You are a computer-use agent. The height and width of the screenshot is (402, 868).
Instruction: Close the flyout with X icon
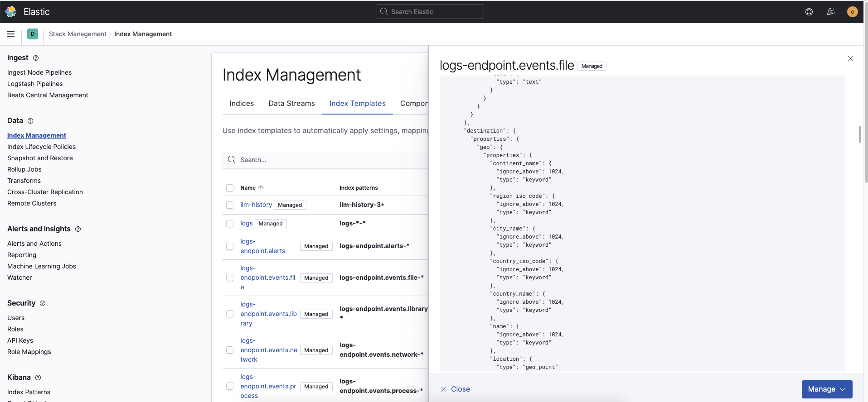click(x=850, y=58)
